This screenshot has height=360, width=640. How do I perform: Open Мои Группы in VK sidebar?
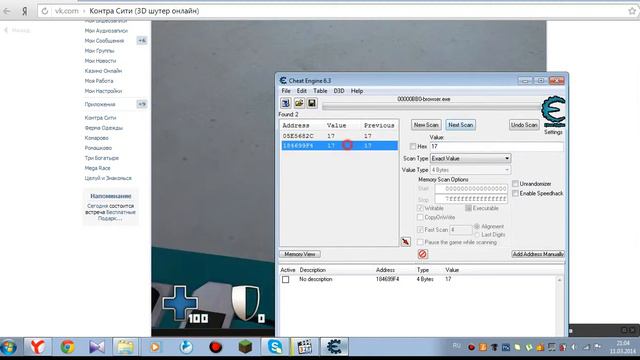[x=99, y=51]
